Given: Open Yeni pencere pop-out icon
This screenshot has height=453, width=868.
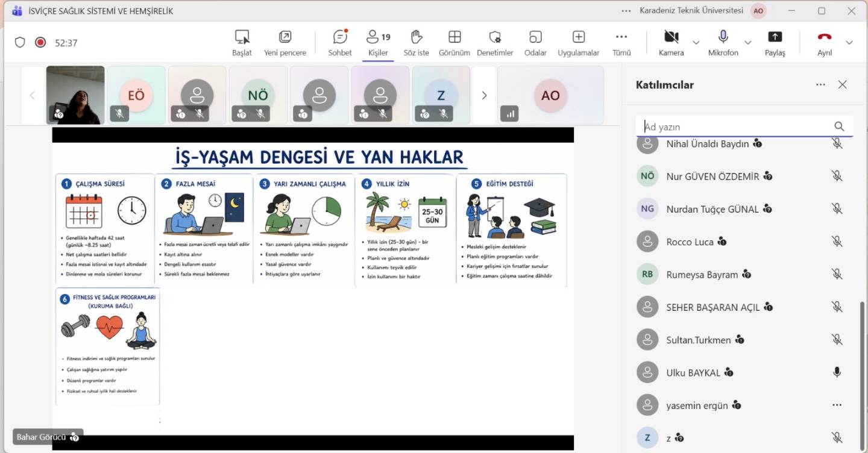Looking at the screenshot, I should coord(285,37).
